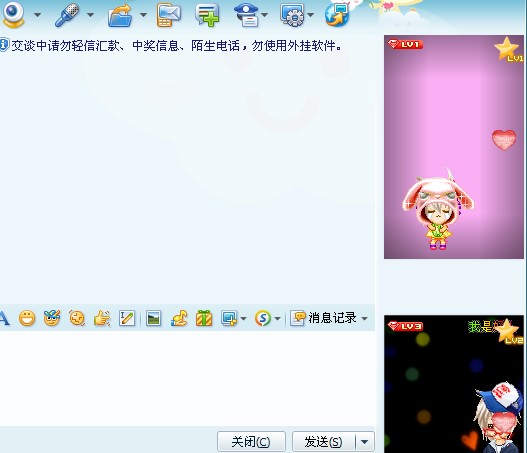This screenshot has height=453, width=527.
Task: Open remote assistance globe icon
Action: 337,15
